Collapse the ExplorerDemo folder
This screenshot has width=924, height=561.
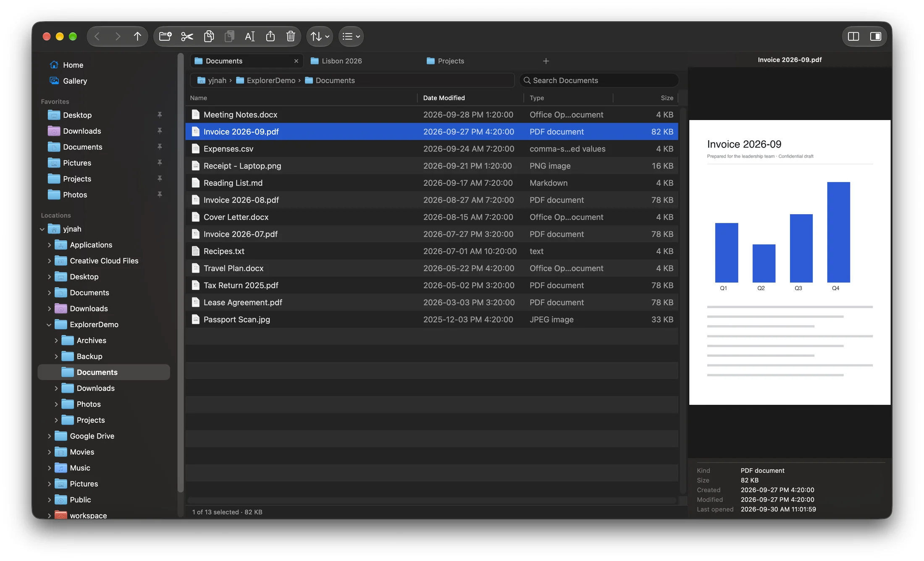click(49, 325)
